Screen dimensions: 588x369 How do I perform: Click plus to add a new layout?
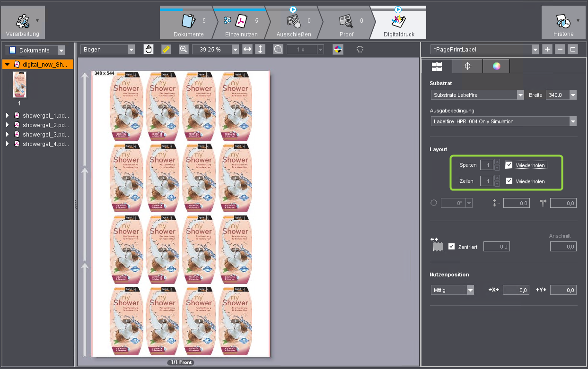pos(547,49)
